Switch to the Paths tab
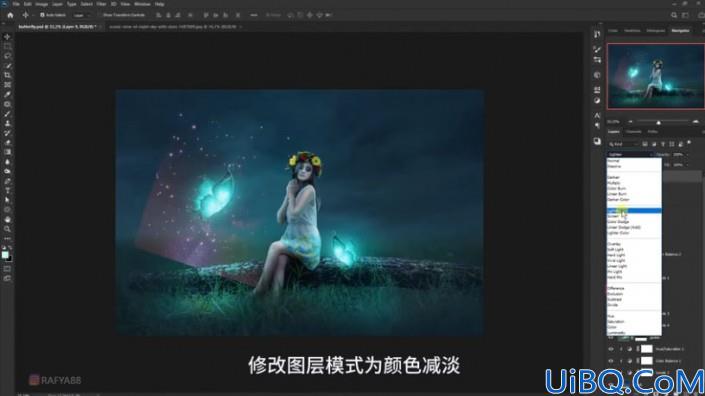705x396 pixels. coord(652,132)
